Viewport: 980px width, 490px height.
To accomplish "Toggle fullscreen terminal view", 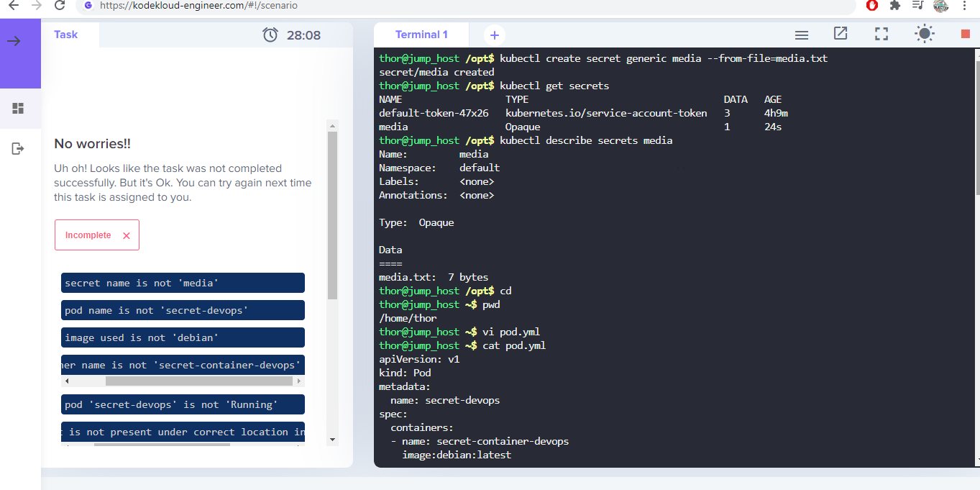I will click(x=881, y=34).
